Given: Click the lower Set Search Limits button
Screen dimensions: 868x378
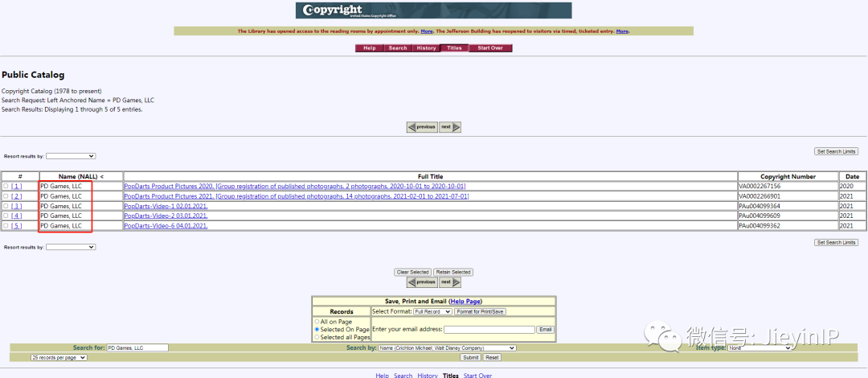Looking at the screenshot, I should [837, 242].
